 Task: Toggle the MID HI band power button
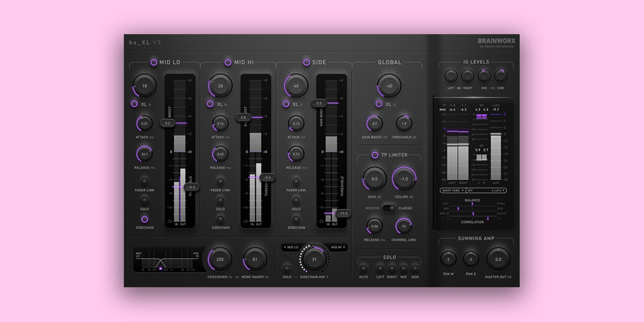228,62
